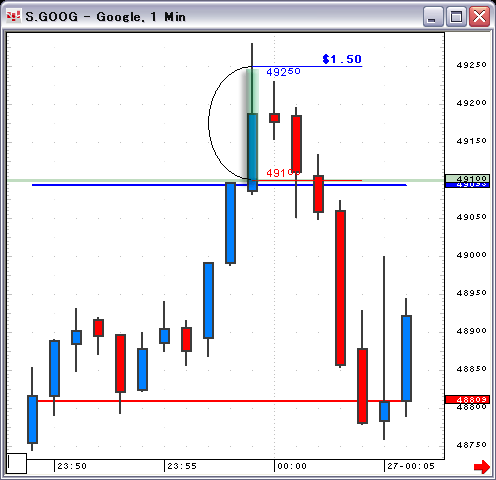Click the red 491 price label on the chart

[283, 173]
